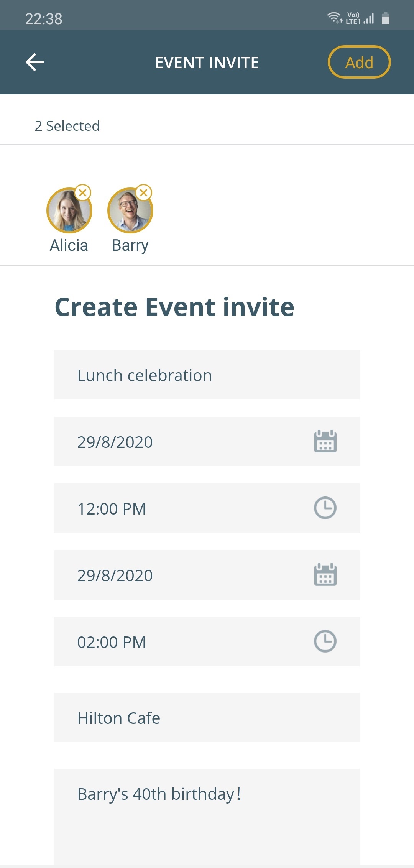Open clock picker for 02:00 PM
The image size is (414, 868).
pyautogui.click(x=325, y=641)
